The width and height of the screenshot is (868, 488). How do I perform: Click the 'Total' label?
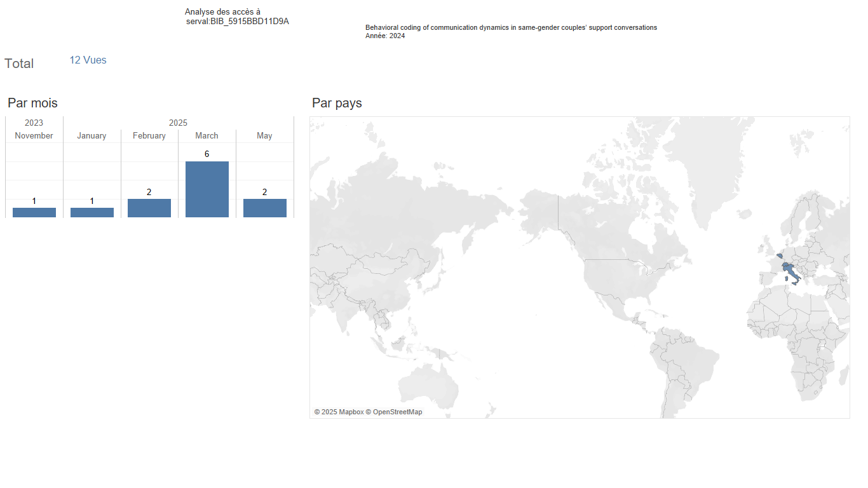[19, 64]
